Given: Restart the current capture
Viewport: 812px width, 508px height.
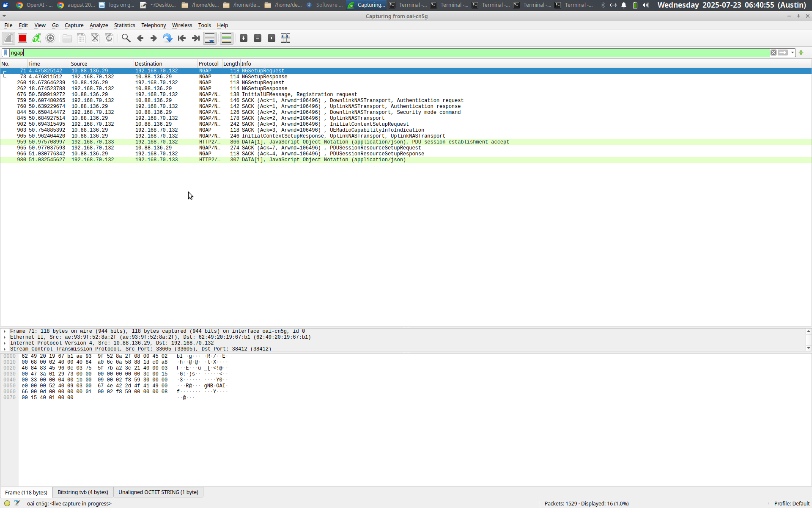Looking at the screenshot, I should (36, 39).
